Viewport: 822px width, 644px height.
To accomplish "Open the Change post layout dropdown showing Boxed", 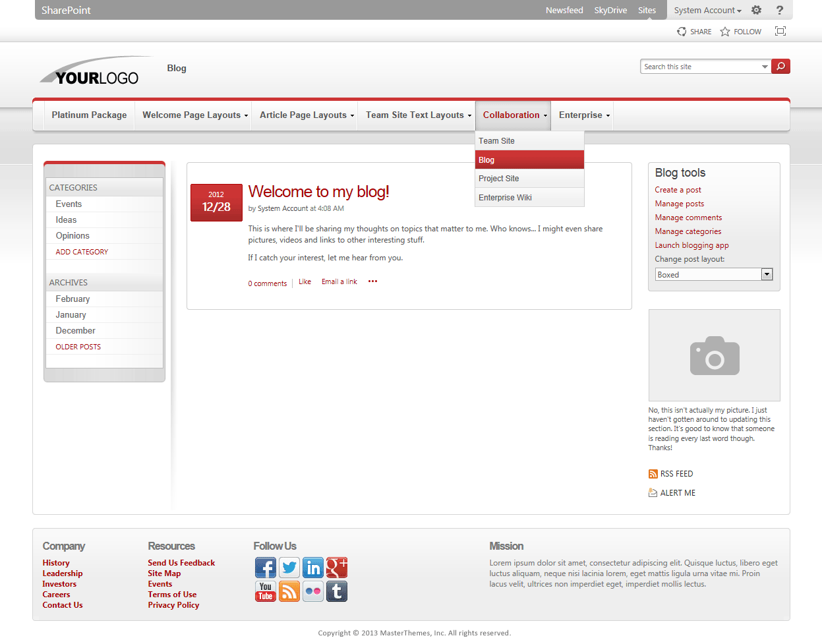I will (x=767, y=274).
